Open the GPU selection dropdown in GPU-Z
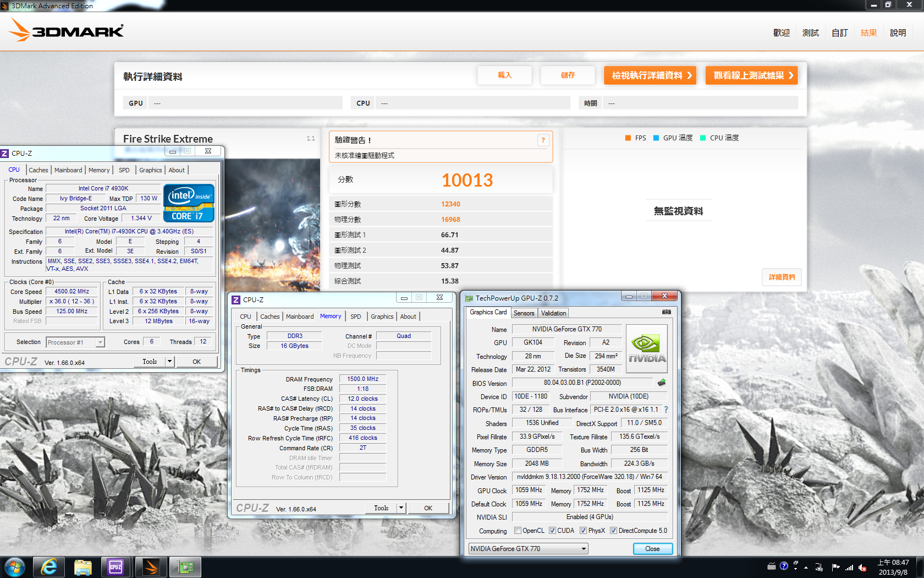 528,549
